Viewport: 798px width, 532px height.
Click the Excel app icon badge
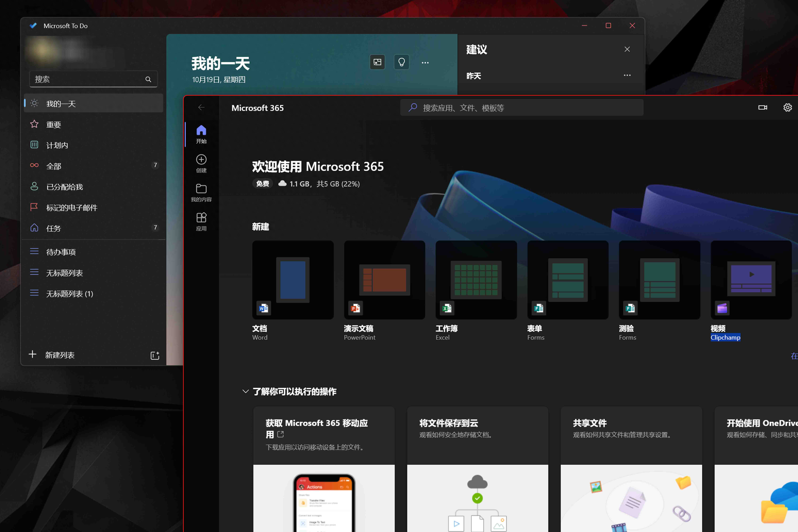tap(447, 308)
